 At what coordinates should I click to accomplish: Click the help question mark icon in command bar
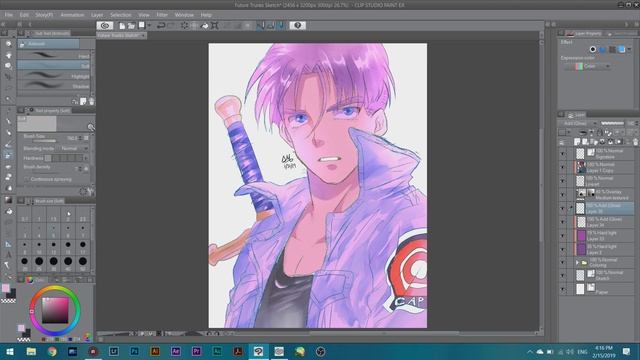click(298, 25)
